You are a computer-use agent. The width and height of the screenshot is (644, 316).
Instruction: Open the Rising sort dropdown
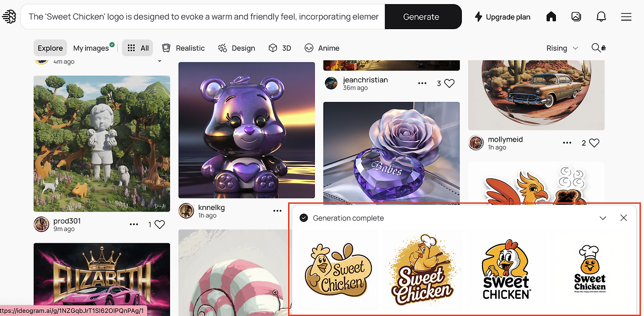[x=562, y=48]
